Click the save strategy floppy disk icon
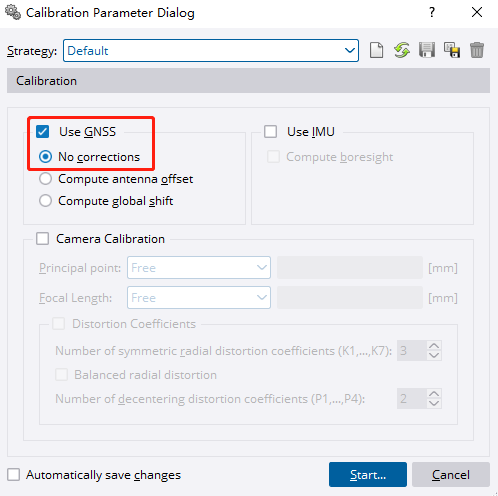498x496 pixels. (x=427, y=50)
